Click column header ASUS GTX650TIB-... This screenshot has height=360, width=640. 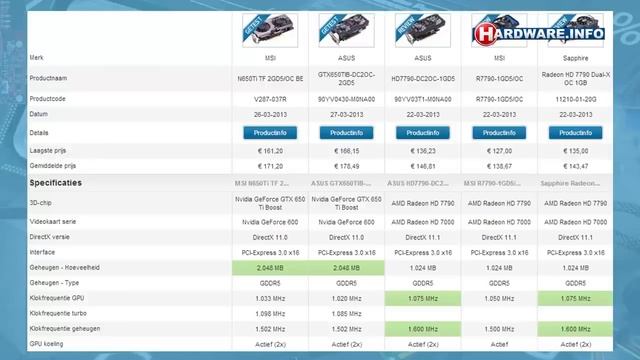[x=341, y=184]
